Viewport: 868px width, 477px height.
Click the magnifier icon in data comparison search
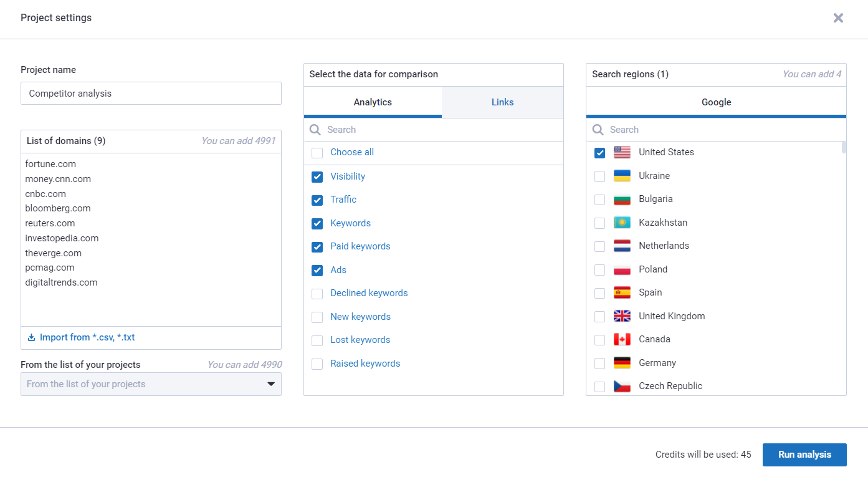pyautogui.click(x=315, y=130)
